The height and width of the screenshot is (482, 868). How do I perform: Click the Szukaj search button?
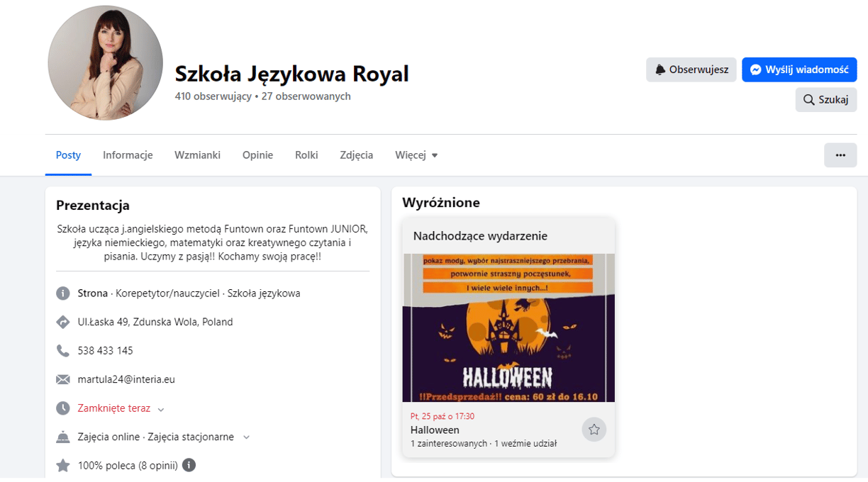[826, 99]
